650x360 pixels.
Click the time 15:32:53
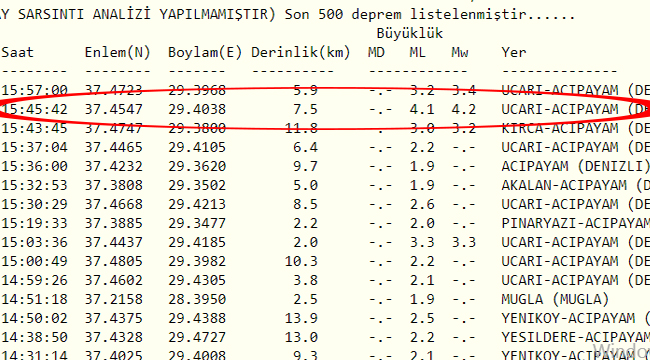34,185
